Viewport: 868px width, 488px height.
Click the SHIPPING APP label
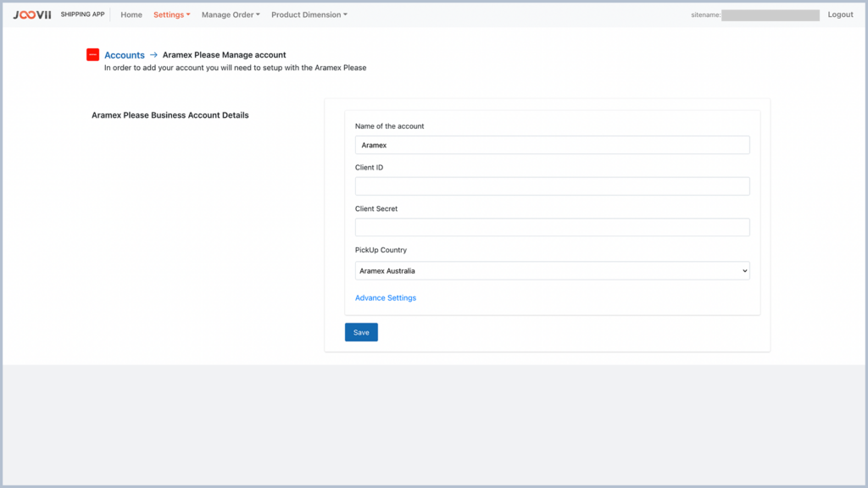point(82,14)
